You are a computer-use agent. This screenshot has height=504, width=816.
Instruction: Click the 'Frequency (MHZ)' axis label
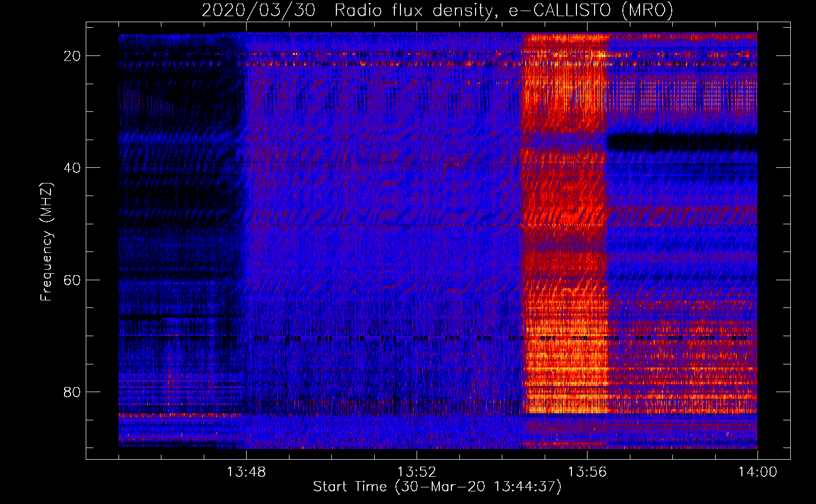click(x=46, y=242)
